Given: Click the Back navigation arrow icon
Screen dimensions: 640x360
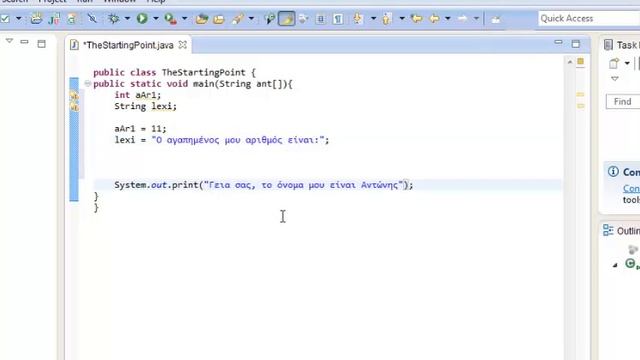Looking at the screenshot, I should tap(435, 18).
